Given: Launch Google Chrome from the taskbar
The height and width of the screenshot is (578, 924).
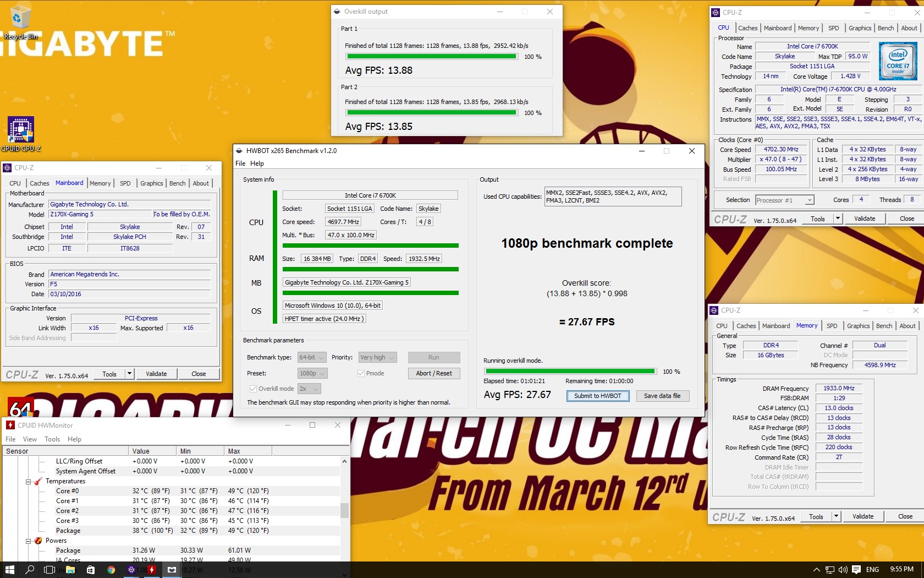Looking at the screenshot, I should click(111, 570).
